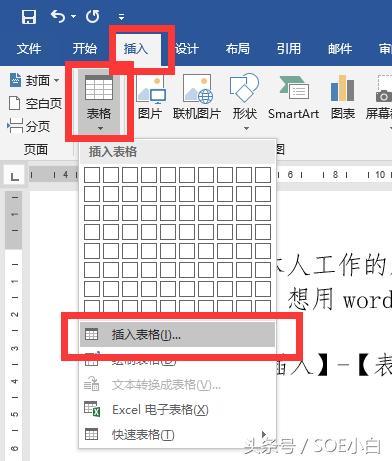Click the text-to-table conversion icon

[91, 384]
